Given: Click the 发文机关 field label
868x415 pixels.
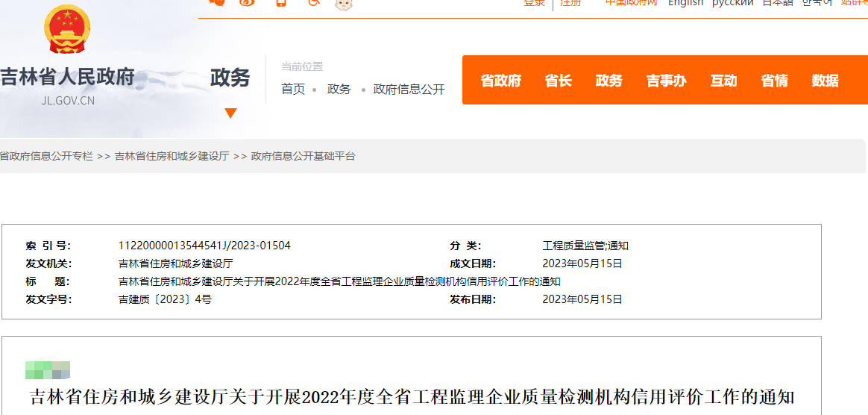Looking at the screenshot, I should (48, 263).
